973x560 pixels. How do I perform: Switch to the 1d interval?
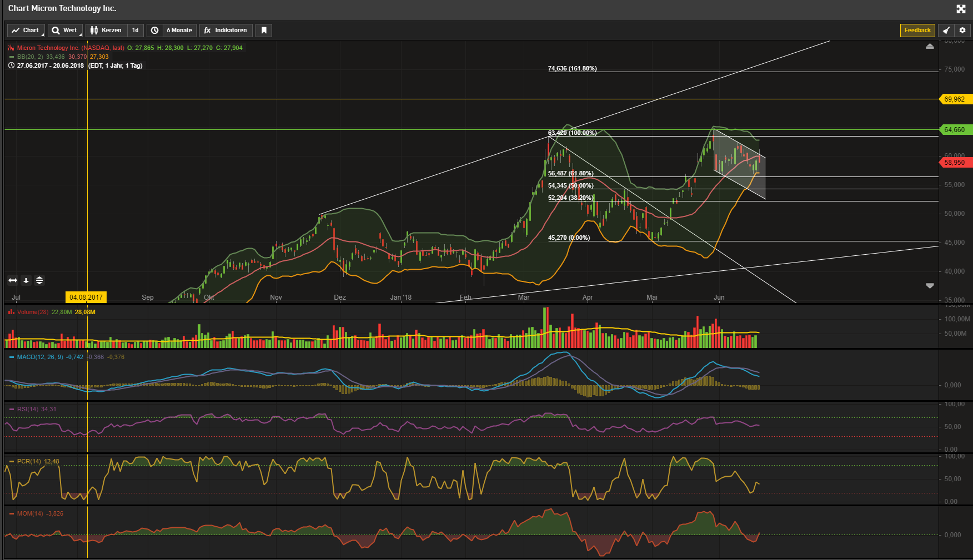[x=135, y=30]
